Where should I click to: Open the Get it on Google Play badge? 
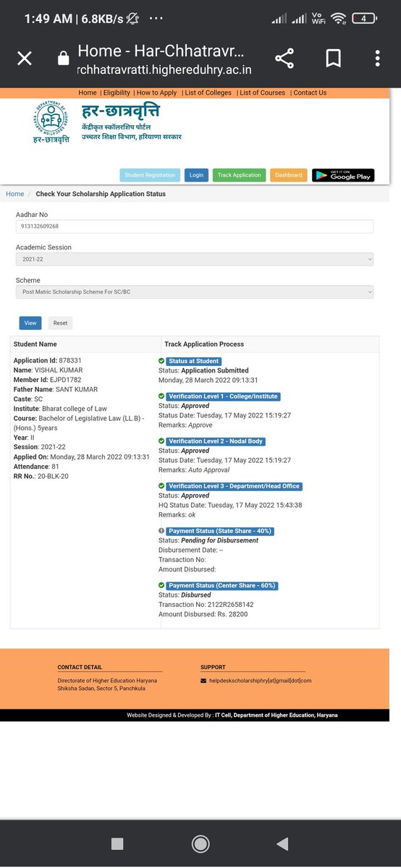pos(343,175)
